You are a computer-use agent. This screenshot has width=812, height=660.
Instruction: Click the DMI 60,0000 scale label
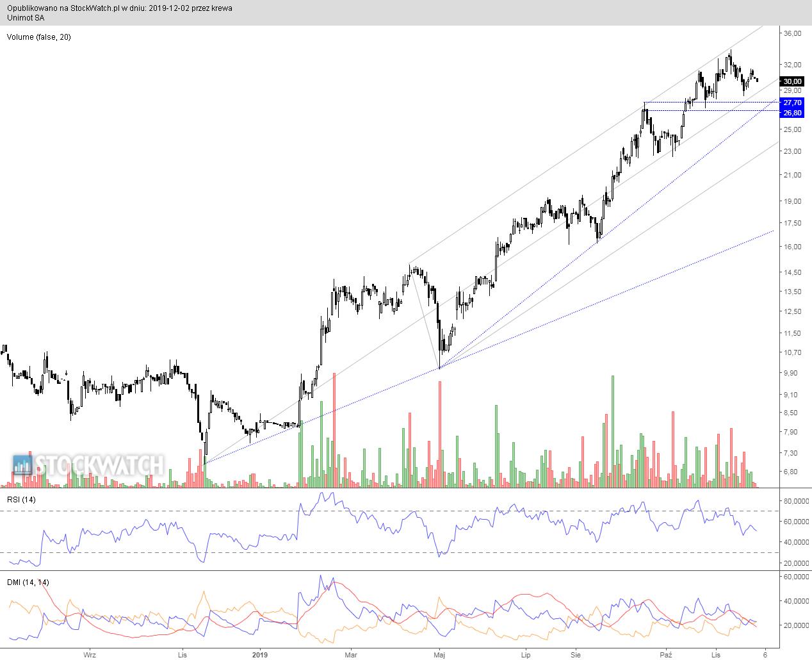(796, 577)
